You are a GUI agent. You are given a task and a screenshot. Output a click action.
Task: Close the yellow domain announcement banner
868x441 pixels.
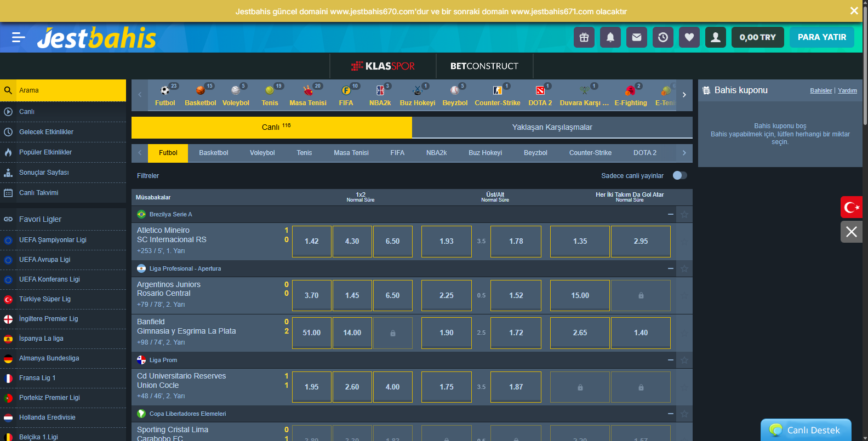point(854,11)
